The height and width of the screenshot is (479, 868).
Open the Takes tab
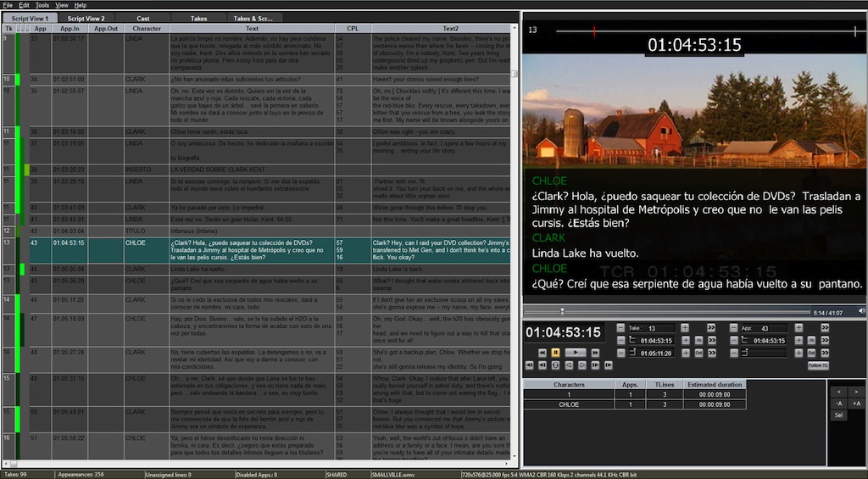[x=198, y=19]
